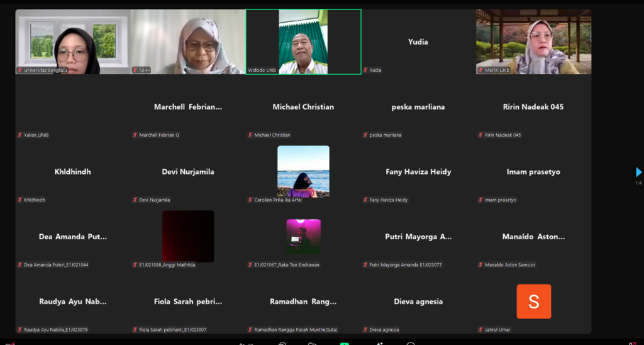Go to next gallery page arrow
The width and height of the screenshot is (644, 345).
(638, 172)
